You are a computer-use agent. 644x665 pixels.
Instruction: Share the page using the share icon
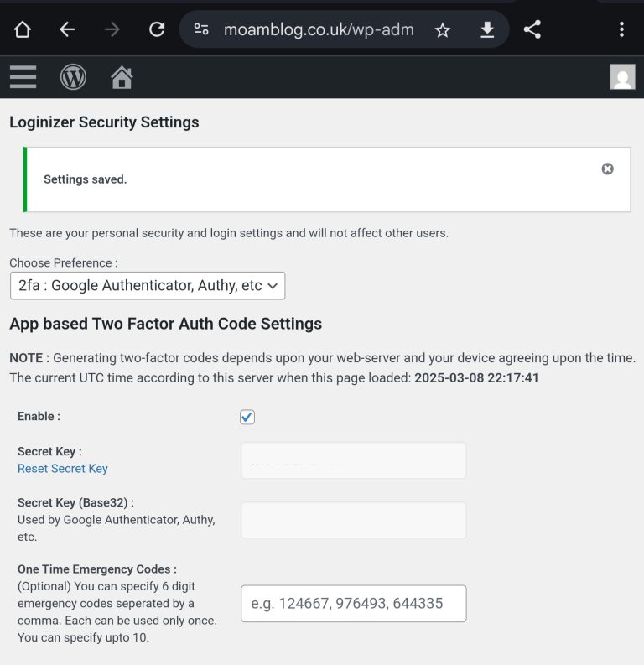point(532,30)
